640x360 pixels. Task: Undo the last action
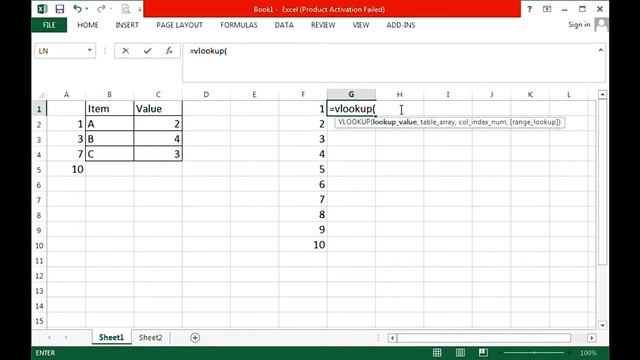77,9
